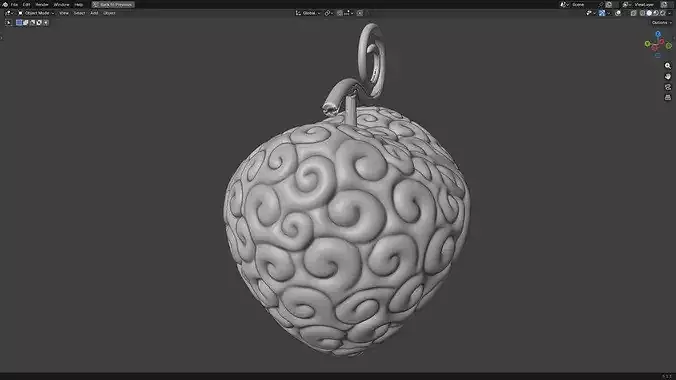Switch to rendered shading
Viewport: 676px width, 380px height.
pyautogui.click(x=663, y=13)
